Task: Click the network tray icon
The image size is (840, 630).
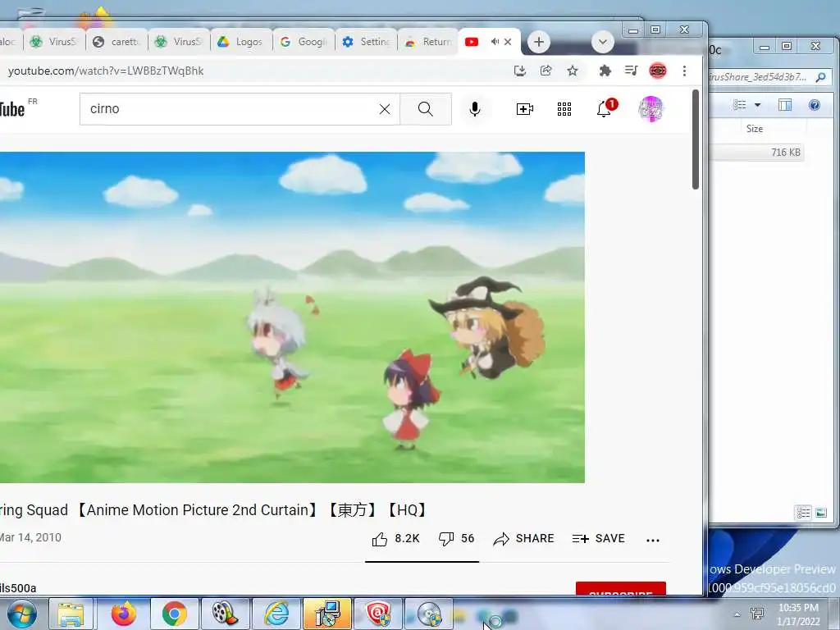Action: [757, 614]
